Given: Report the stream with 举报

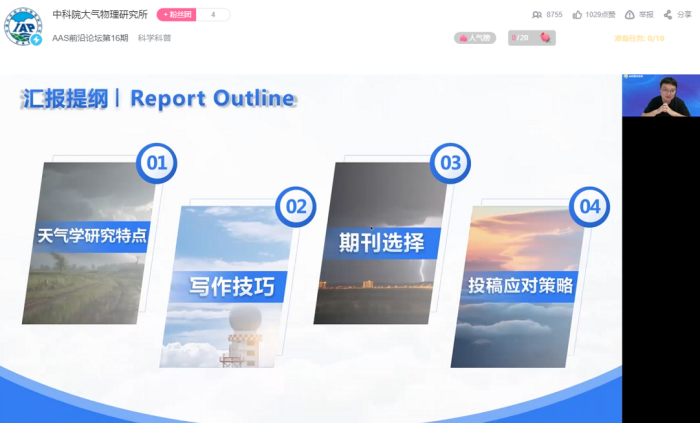Looking at the screenshot, I should click(x=639, y=15).
